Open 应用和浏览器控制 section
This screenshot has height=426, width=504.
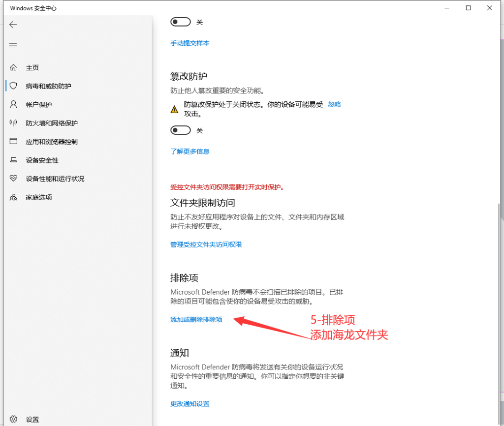point(52,142)
